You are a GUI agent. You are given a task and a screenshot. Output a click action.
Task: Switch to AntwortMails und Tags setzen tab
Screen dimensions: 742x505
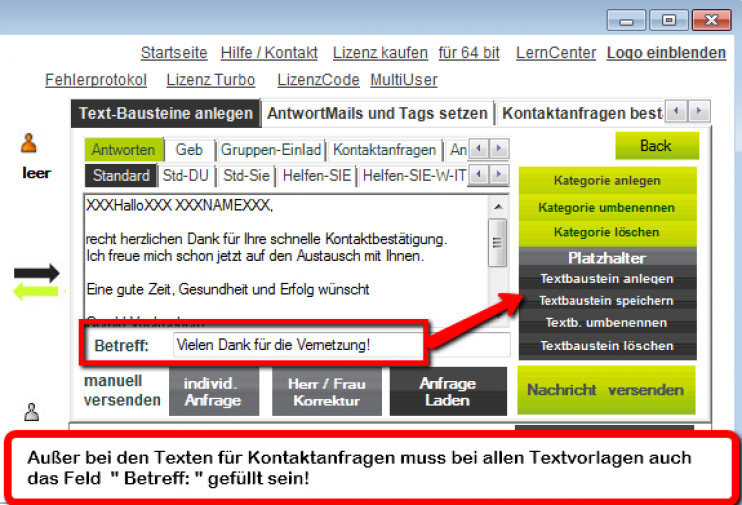click(377, 114)
